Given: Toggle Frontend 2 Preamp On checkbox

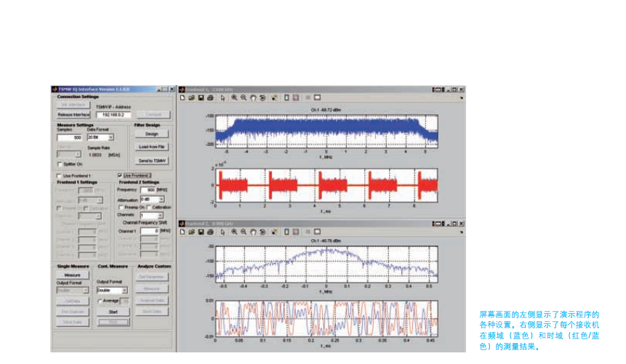Looking at the screenshot, I should pos(121,208).
